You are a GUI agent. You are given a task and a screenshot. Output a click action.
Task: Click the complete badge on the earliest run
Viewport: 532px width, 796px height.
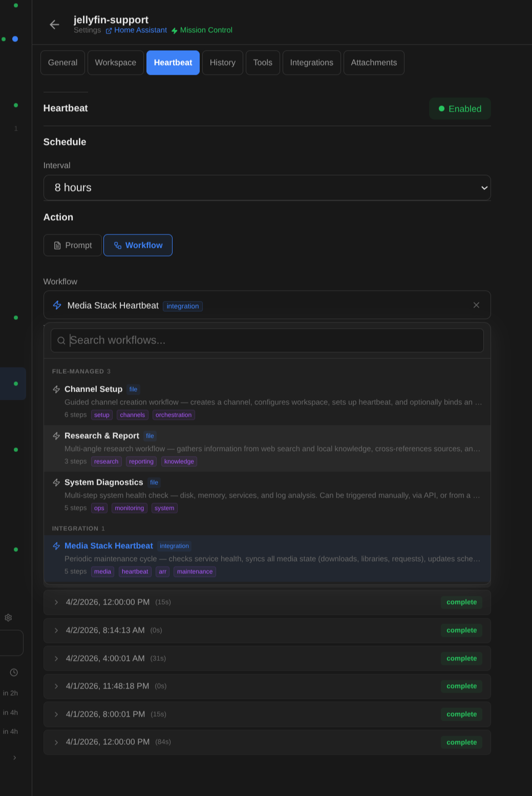461,742
